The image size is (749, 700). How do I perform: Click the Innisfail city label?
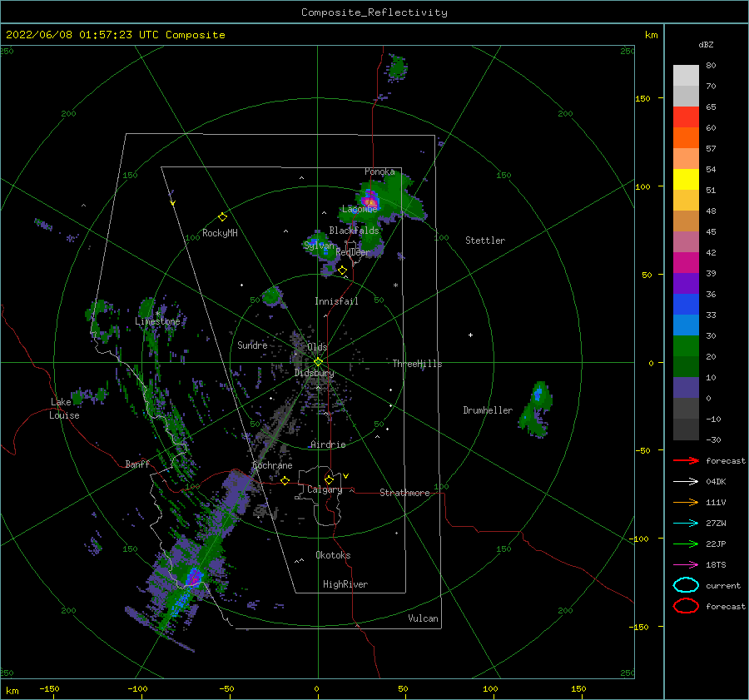pos(336,301)
